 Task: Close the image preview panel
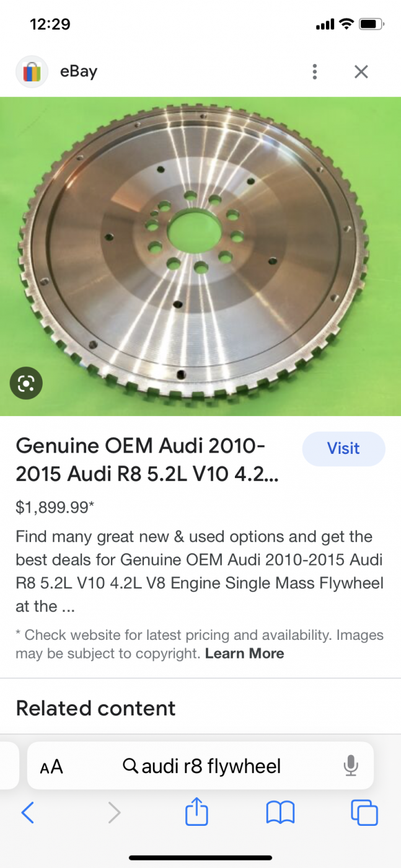coord(361,72)
